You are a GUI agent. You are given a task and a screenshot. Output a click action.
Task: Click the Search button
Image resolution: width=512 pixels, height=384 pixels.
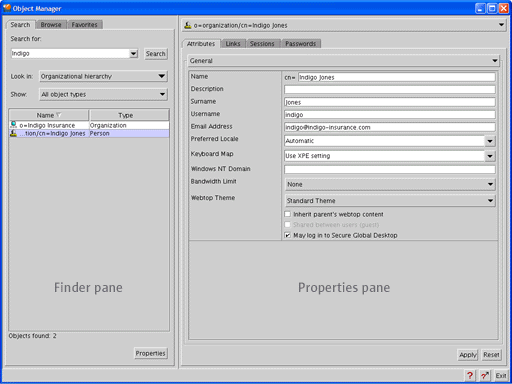(x=156, y=54)
